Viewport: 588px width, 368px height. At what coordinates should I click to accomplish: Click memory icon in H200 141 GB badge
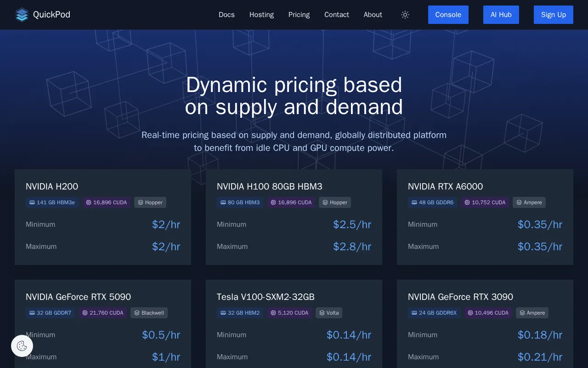point(32,202)
